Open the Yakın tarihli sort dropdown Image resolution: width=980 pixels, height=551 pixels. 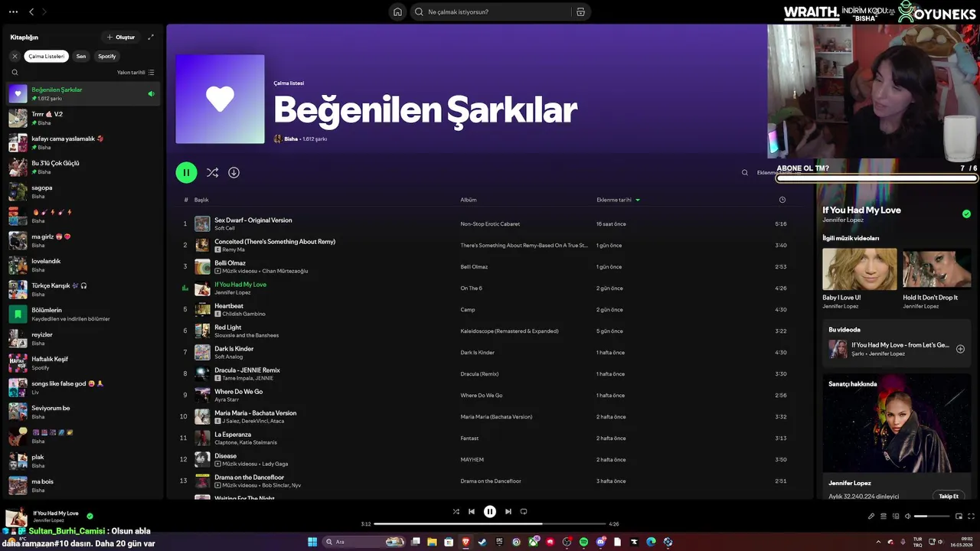click(x=136, y=73)
